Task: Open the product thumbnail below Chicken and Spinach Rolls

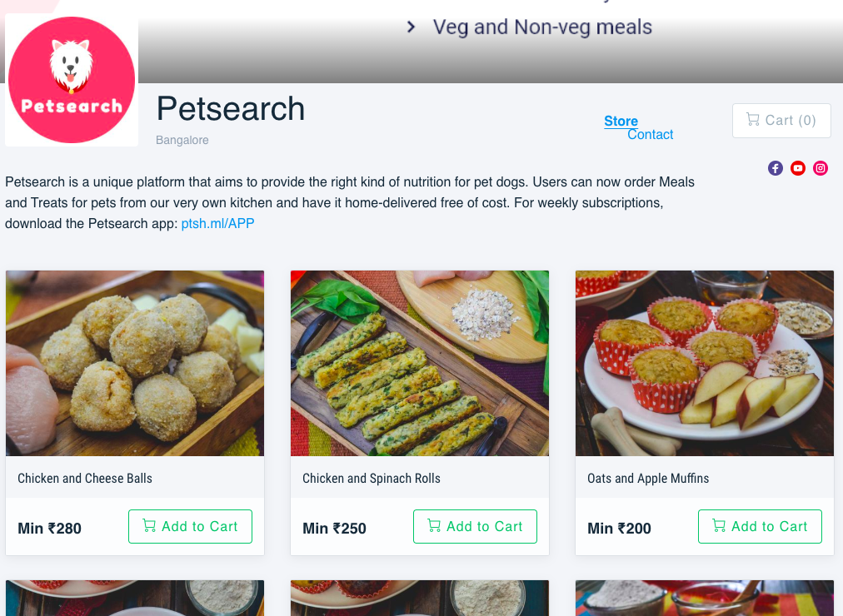Action: tap(420, 598)
